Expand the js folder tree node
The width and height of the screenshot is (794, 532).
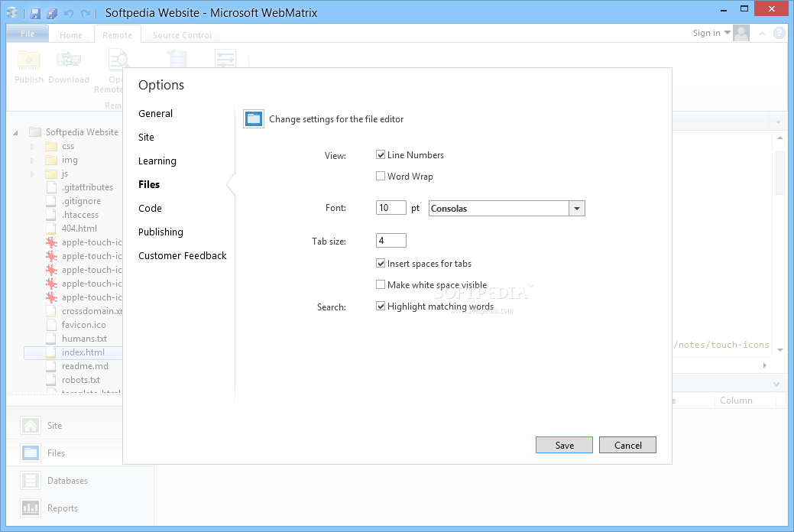click(32, 174)
